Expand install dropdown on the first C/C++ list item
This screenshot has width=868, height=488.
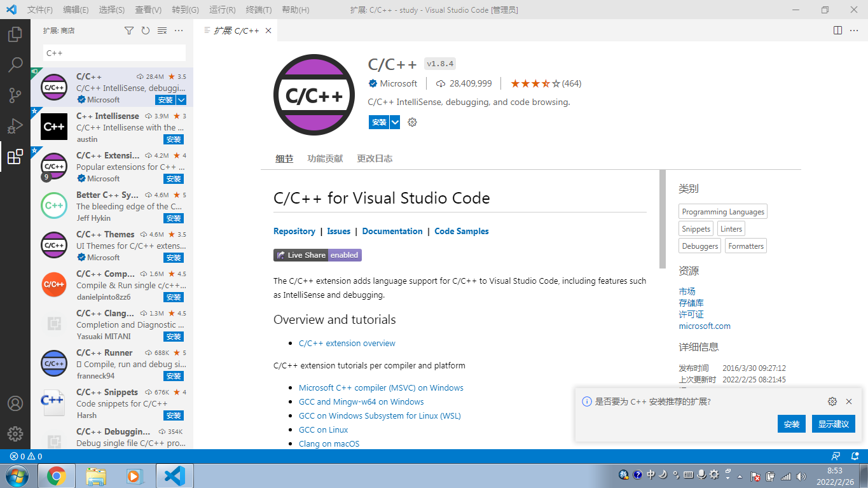point(181,100)
